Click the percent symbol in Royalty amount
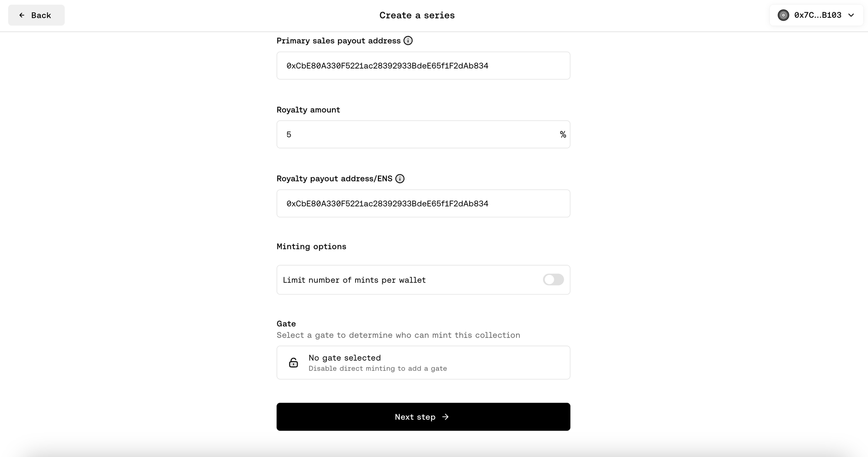Viewport: 868px width, 457px height. 562,135
